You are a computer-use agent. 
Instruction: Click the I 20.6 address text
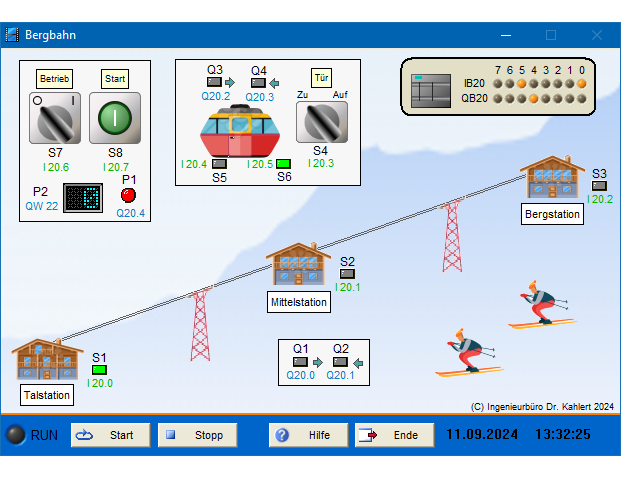(x=56, y=167)
